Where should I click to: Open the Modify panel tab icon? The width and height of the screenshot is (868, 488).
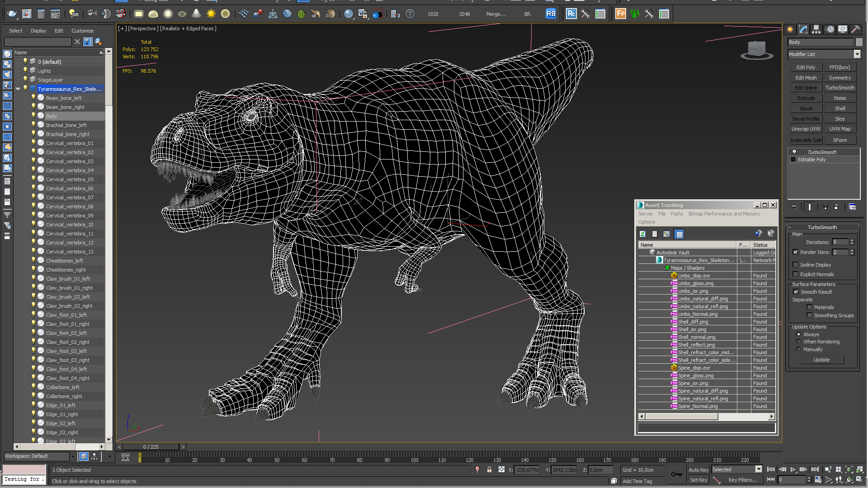point(803,29)
